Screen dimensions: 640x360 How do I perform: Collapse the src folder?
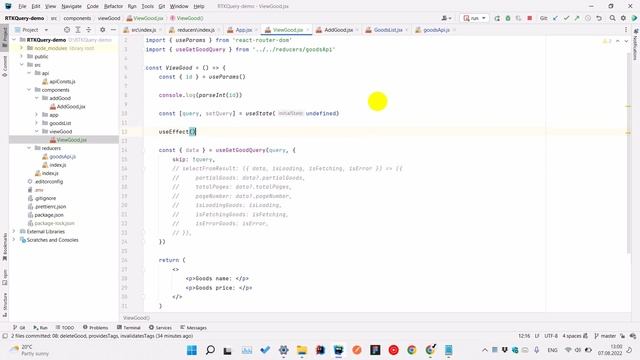click(x=22, y=65)
